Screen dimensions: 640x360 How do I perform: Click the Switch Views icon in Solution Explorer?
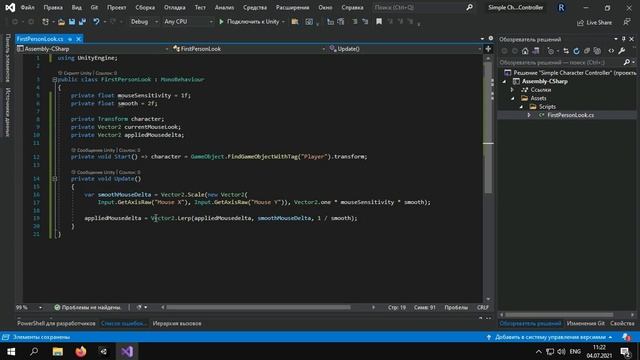(x=536, y=51)
